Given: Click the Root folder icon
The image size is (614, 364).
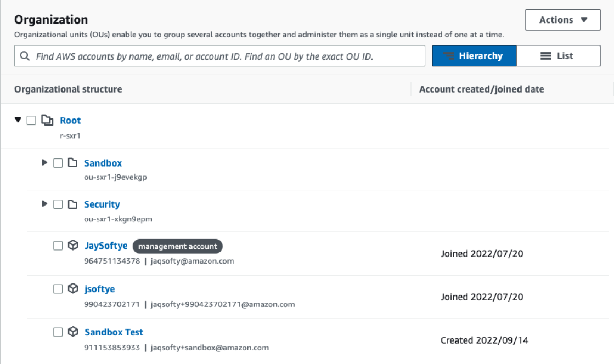Looking at the screenshot, I should pos(47,120).
